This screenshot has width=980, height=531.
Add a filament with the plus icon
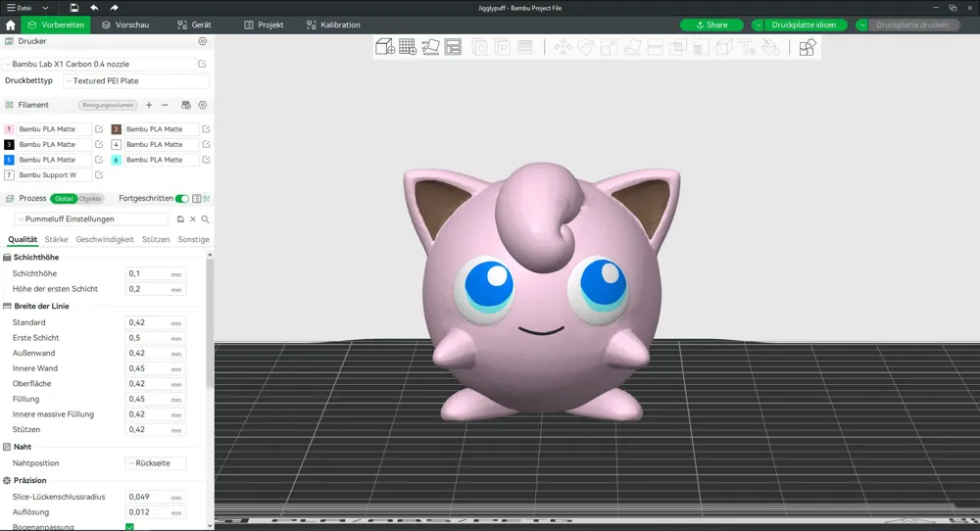point(149,105)
